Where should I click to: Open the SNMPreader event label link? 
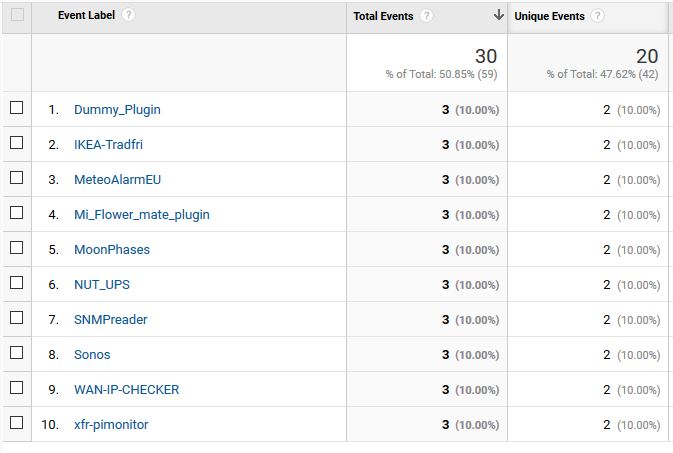(x=110, y=319)
